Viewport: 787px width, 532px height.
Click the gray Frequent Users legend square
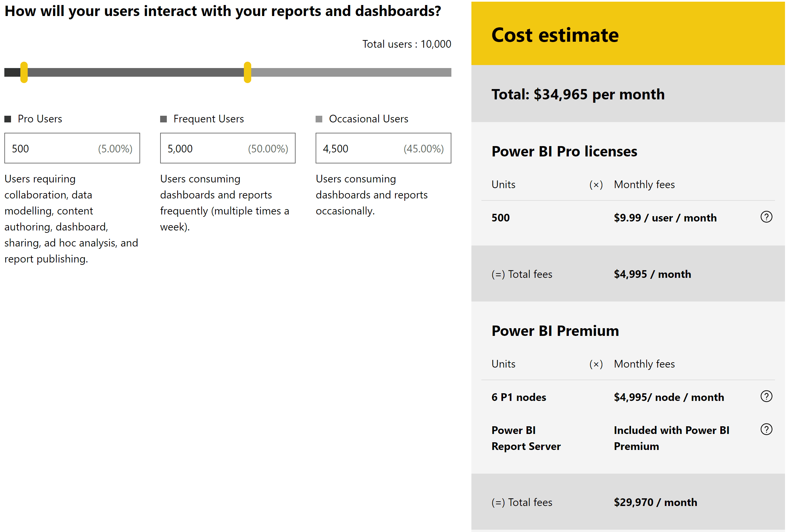point(163,119)
